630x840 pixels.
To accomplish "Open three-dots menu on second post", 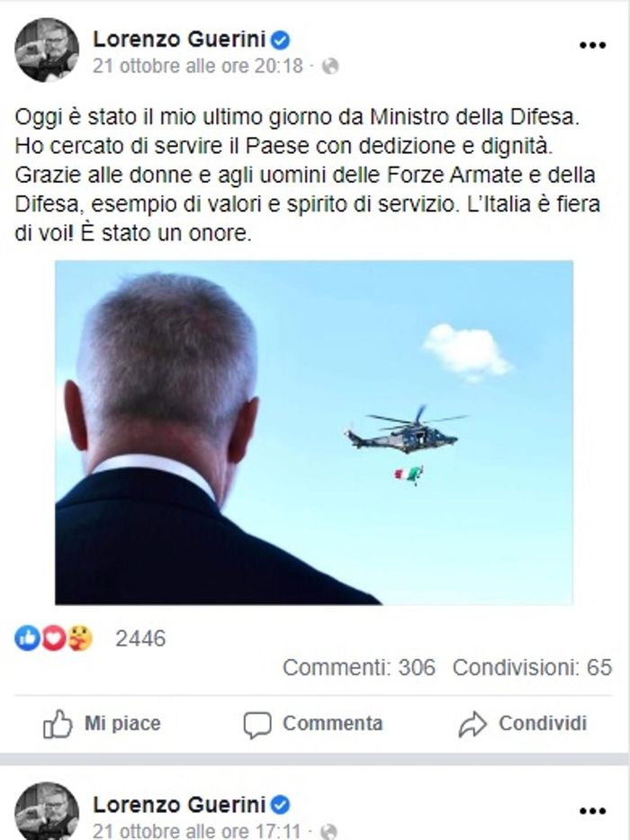I will (x=592, y=811).
